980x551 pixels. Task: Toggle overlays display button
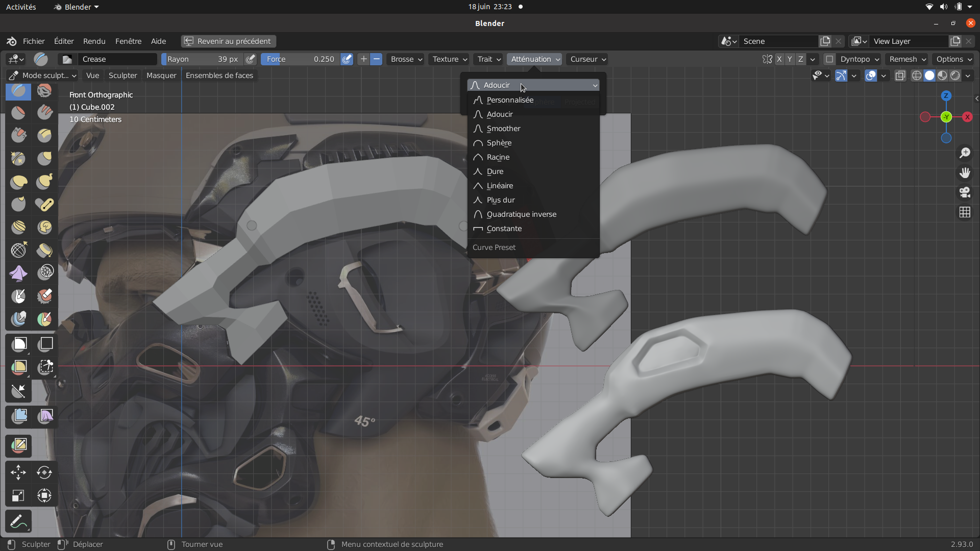tap(871, 76)
